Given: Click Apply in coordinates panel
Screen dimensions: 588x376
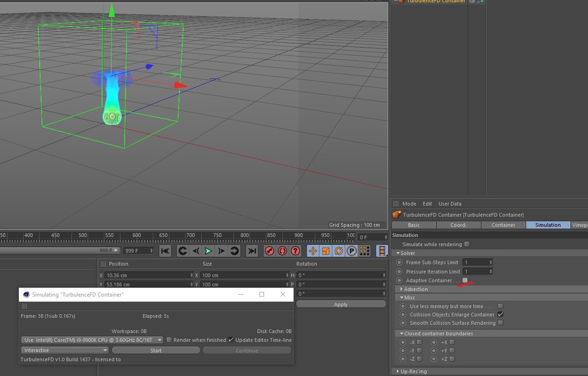Looking at the screenshot, I should [x=341, y=304].
